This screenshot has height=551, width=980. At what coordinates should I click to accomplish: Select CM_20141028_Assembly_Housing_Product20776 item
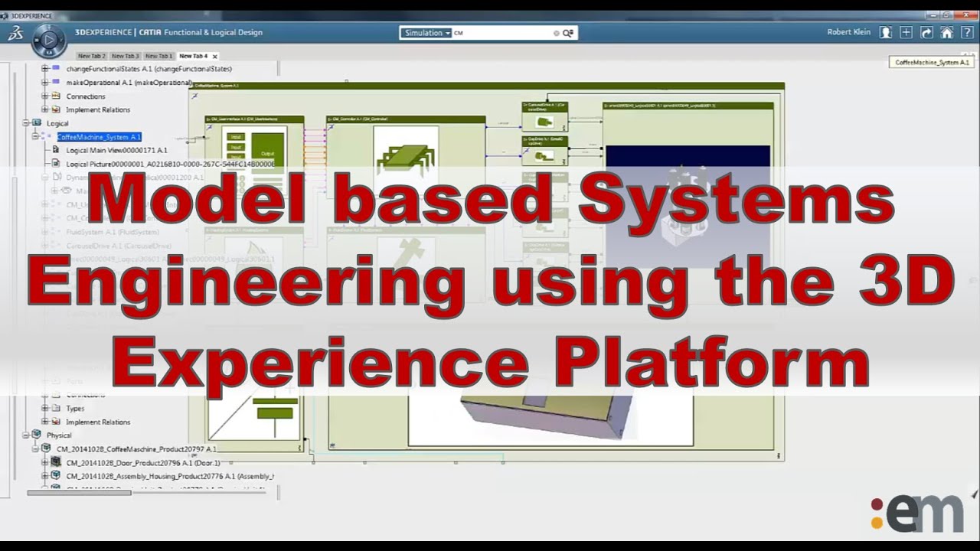pyautogui.click(x=170, y=476)
